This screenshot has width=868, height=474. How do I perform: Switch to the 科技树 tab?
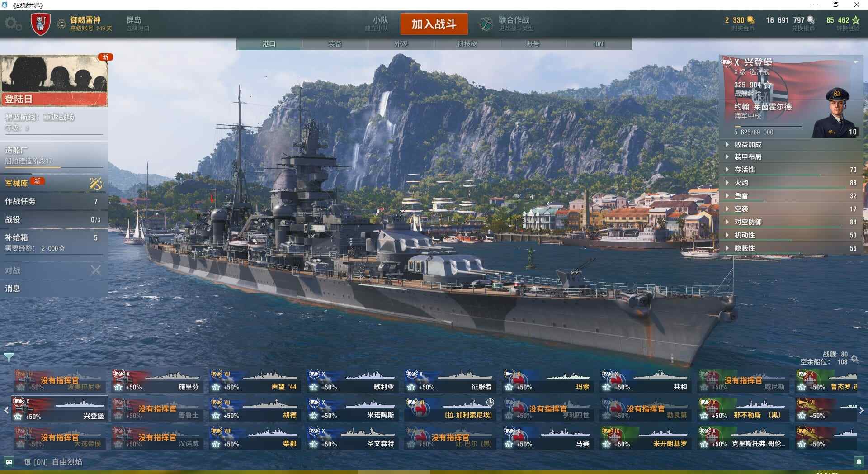click(467, 44)
